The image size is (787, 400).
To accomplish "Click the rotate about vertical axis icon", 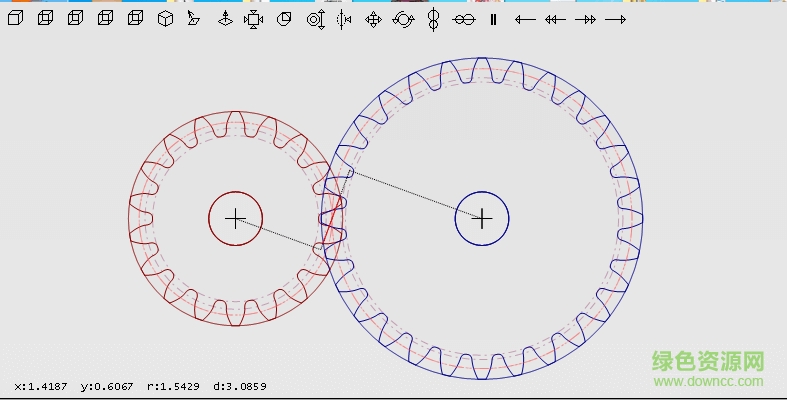I will [x=433, y=18].
